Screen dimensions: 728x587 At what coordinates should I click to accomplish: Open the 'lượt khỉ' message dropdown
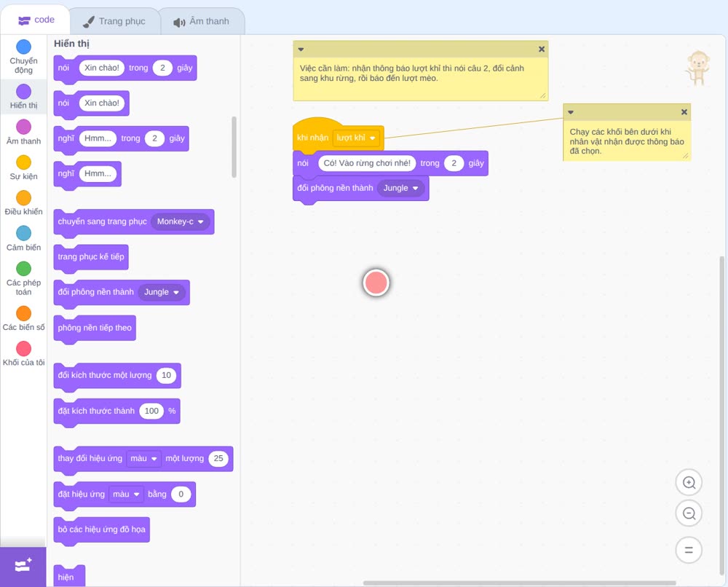point(356,138)
